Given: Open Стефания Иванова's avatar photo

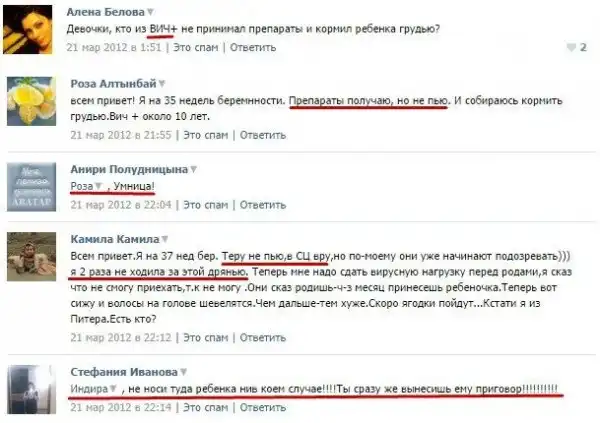Looking at the screenshot, I should [x=31, y=389].
